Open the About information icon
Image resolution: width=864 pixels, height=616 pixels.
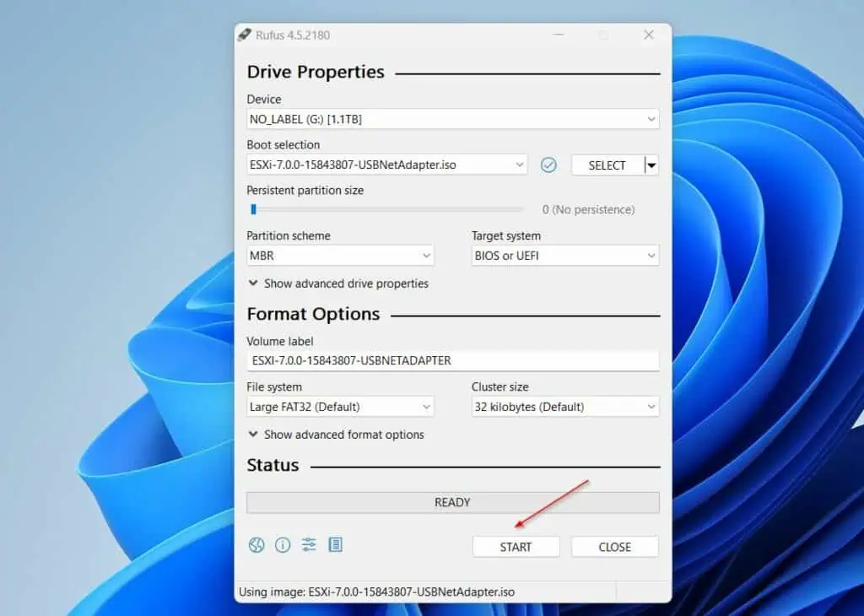pos(283,545)
